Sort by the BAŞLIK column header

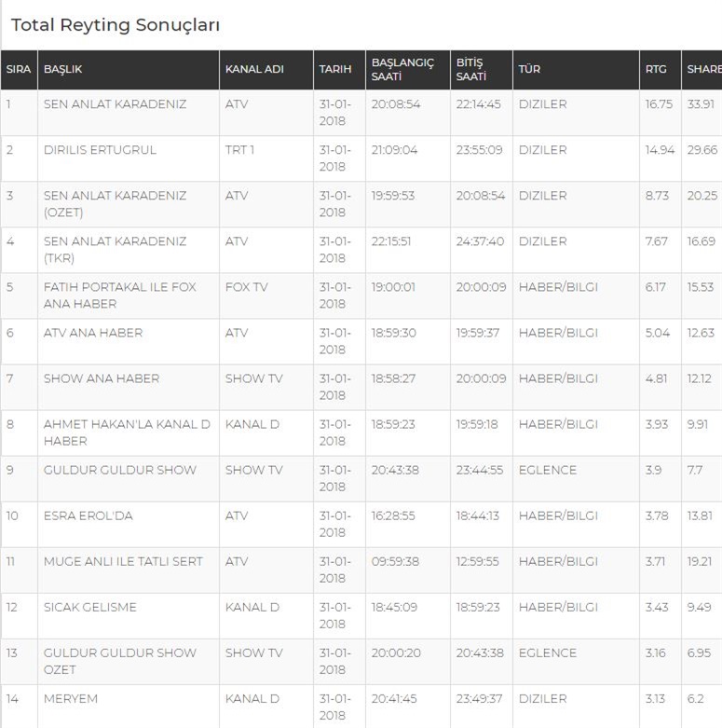coord(63,70)
